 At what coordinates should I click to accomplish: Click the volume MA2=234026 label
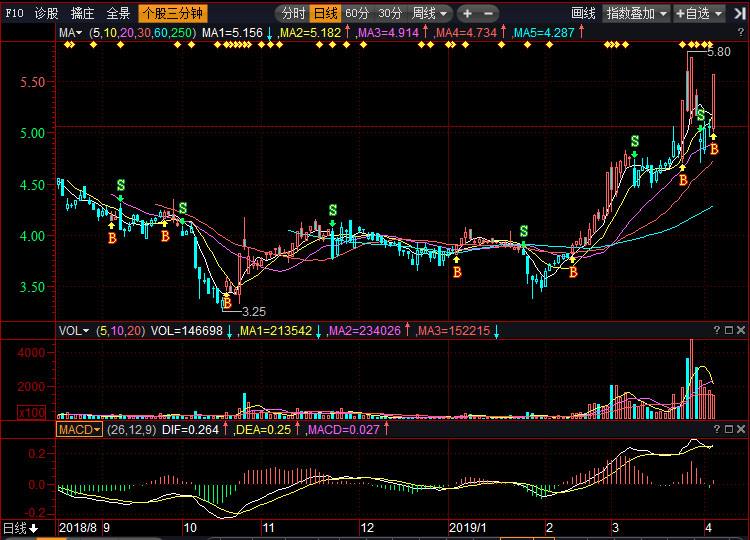click(x=364, y=331)
